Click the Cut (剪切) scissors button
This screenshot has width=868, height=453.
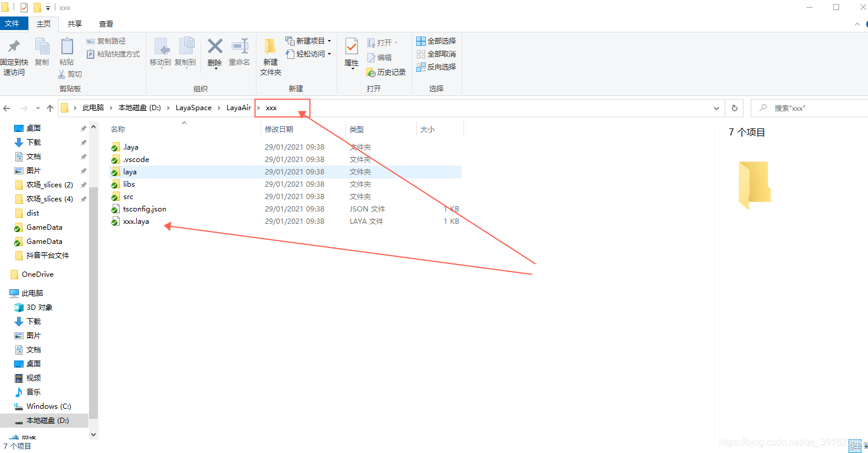point(70,74)
